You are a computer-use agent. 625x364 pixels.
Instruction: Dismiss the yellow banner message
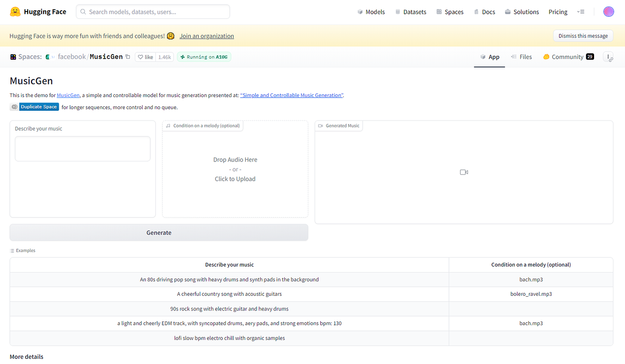(583, 36)
